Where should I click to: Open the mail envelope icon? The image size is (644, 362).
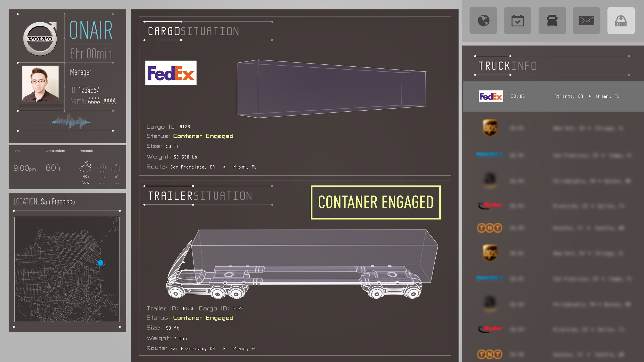click(587, 21)
